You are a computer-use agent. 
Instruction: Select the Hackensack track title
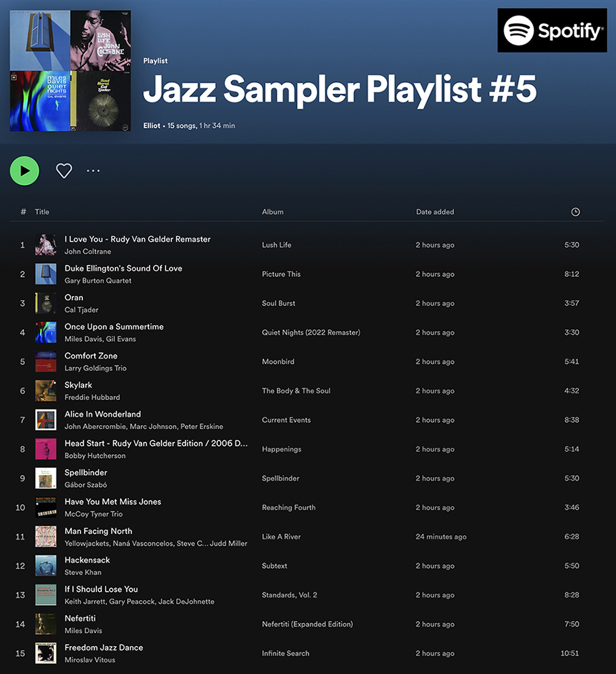pos(88,560)
